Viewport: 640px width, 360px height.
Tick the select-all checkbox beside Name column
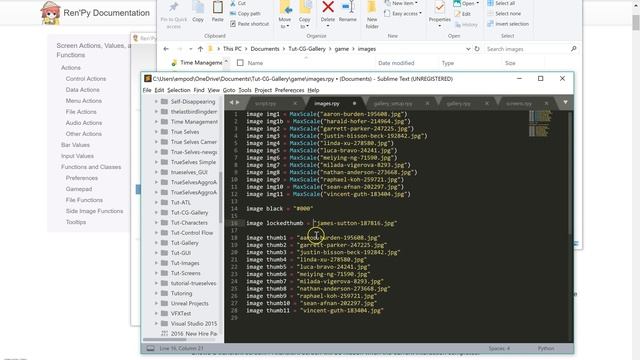point(240,63)
